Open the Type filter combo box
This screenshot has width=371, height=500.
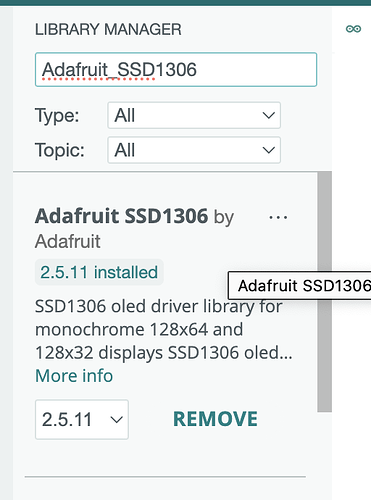point(194,115)
